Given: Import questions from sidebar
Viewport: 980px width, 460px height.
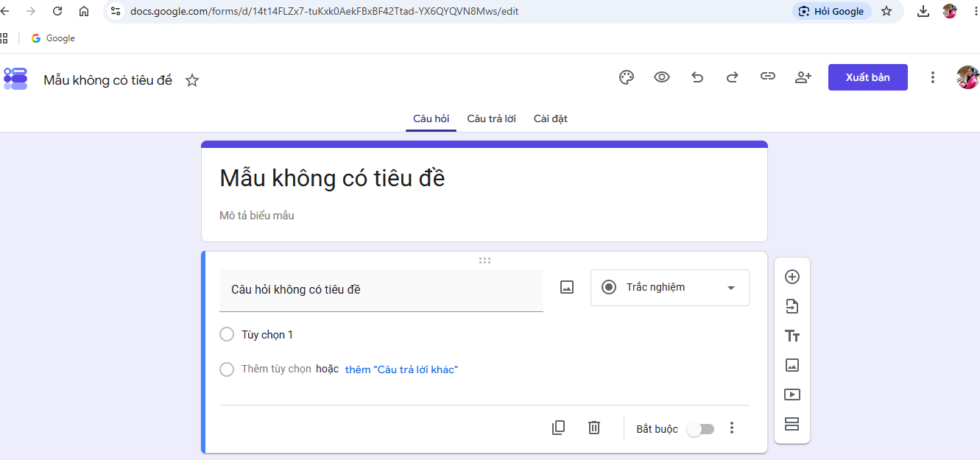Looking at the screenshot, I should click(x=792, y=306).
